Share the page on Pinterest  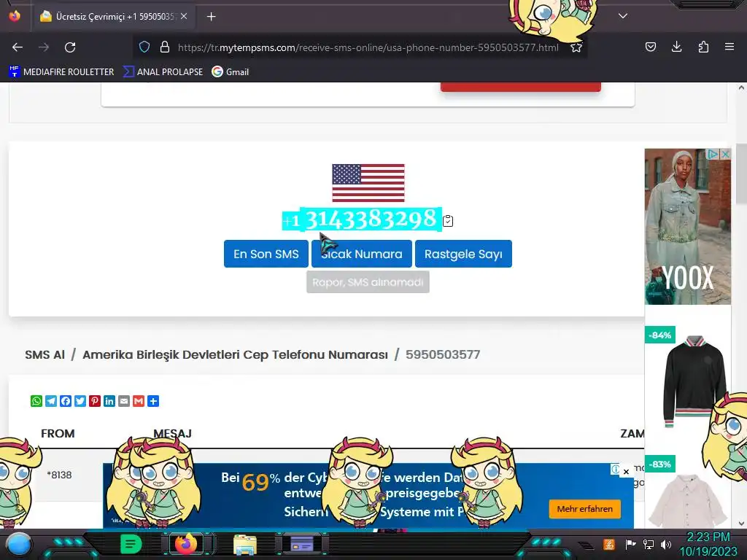(x=95, y=401)
